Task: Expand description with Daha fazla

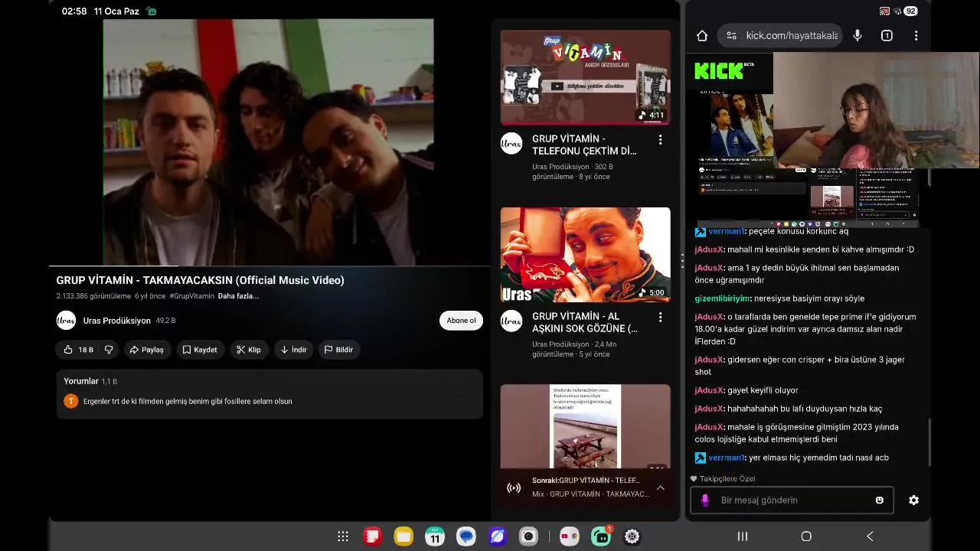Action: point(238,296)
